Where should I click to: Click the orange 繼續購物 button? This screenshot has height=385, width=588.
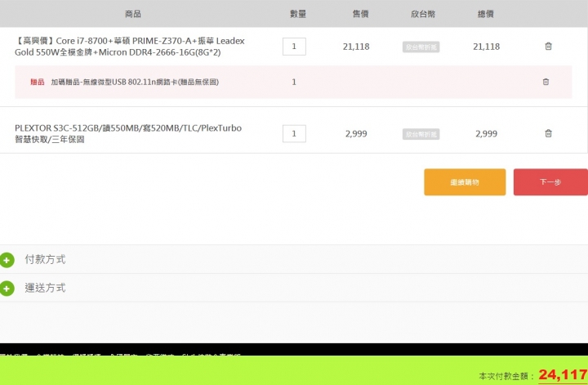465,182
